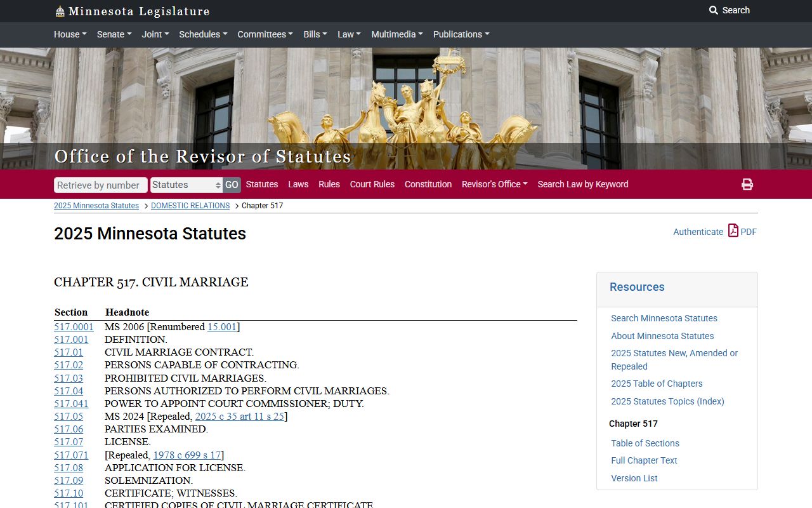812x508 pixels.
Task: Open 2025 Table of Chapters
Action: click(x=657, y=384)
